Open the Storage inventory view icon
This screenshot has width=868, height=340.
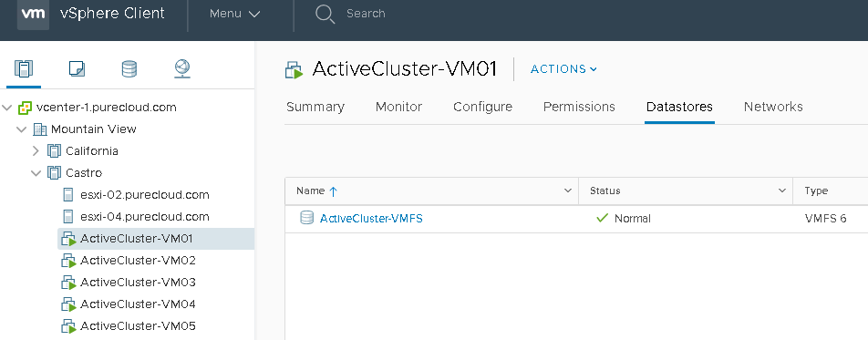tap(129, 68)
